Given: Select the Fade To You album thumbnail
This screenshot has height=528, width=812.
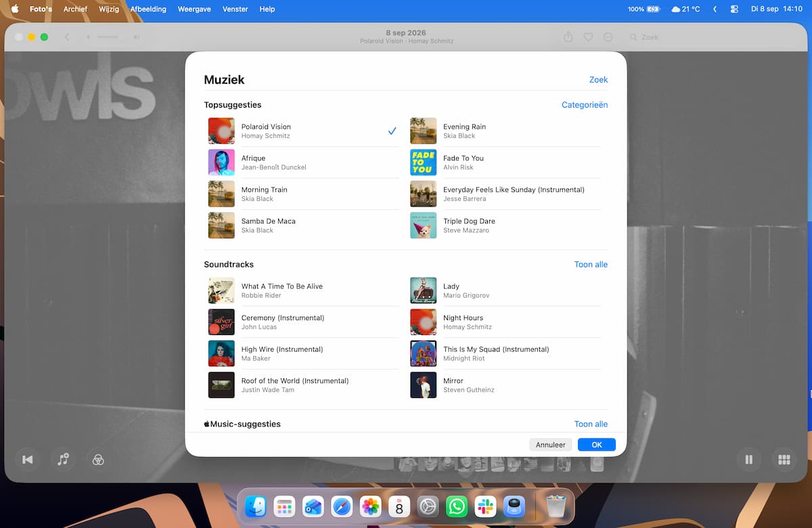Looking at the screenshot, I should coord(423,162).
